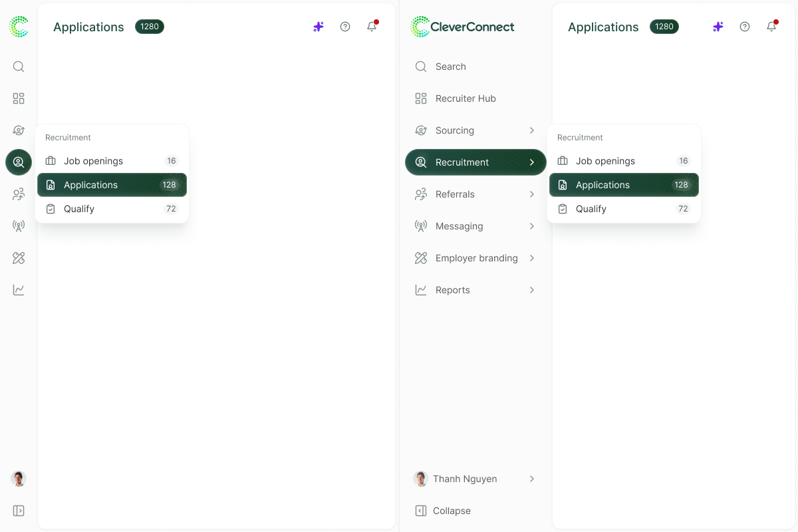The height and width of the screenshot is (532, 798).
Task: Expand Messaging submenu chevron
Action: [532, 226]
